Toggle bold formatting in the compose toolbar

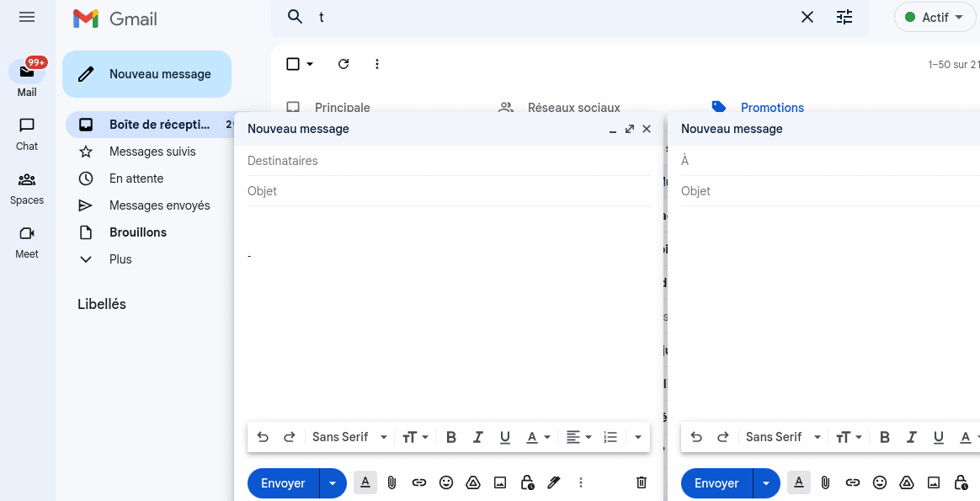pos(450,437)
